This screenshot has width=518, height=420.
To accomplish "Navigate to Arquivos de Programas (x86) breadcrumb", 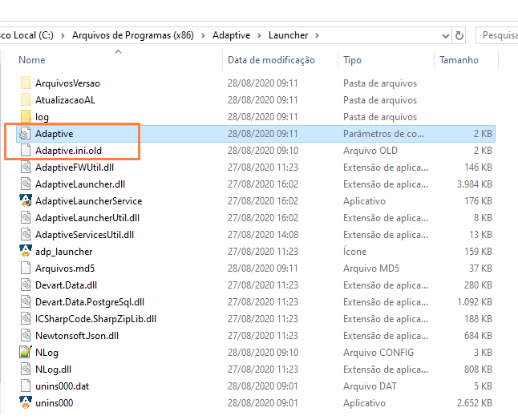I will click(133, 35).
